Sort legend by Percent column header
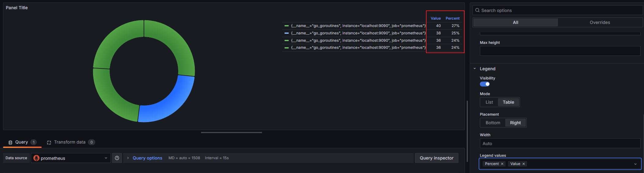 pyautogui.click(x=453, y=18)
